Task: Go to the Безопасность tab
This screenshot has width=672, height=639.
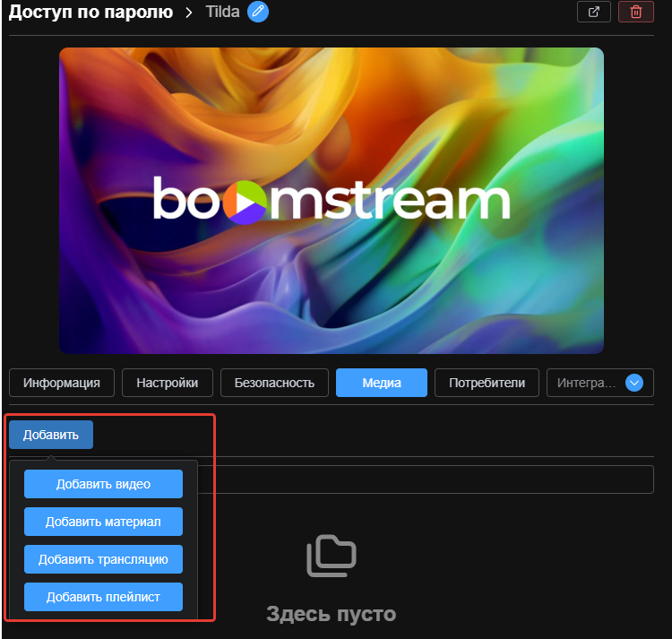Action: [x=274, y=383]
